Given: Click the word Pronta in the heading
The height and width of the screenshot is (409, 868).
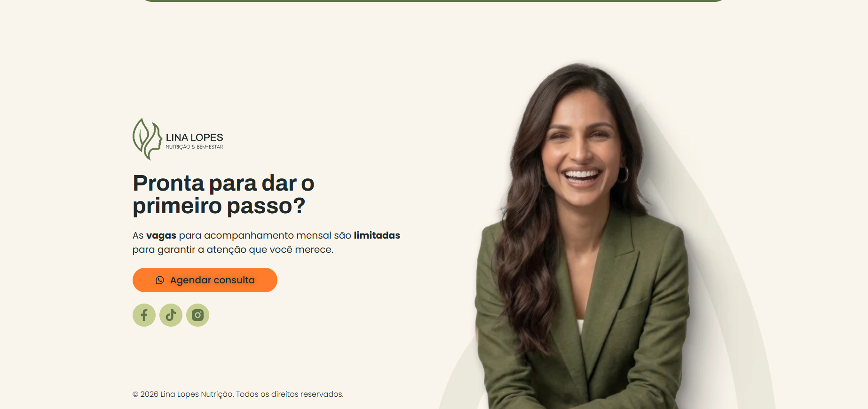Looking at the screenshot, I should [x=168, y=183].
